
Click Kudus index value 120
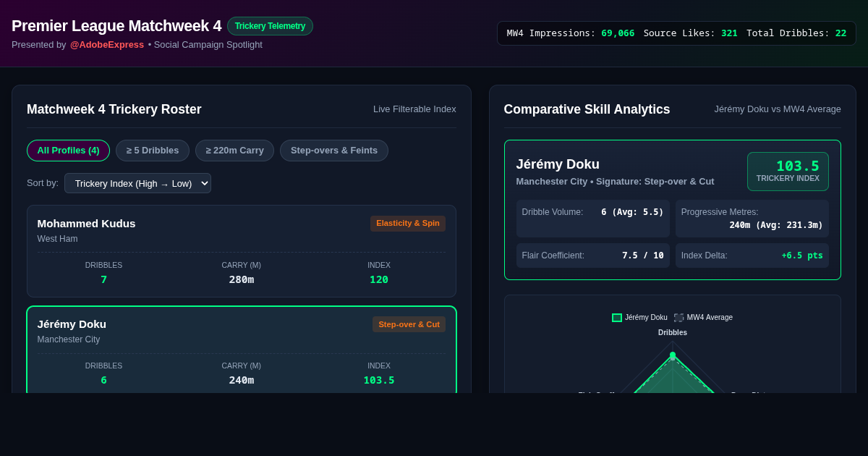click(x=379, y=279)
